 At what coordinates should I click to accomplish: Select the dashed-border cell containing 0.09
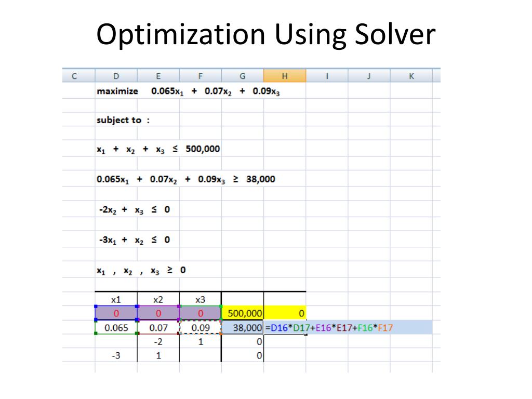pos(200,328)
